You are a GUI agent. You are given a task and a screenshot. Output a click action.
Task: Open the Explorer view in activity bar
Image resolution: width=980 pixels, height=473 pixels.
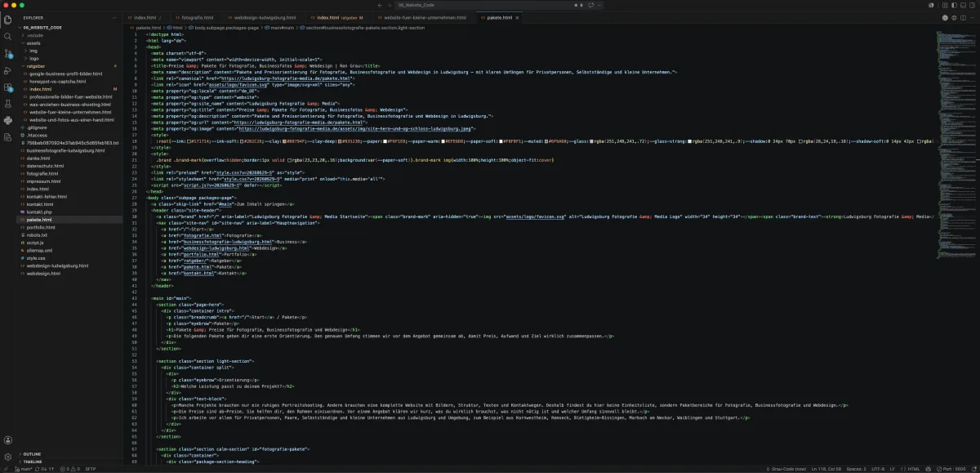coord(8,19)
